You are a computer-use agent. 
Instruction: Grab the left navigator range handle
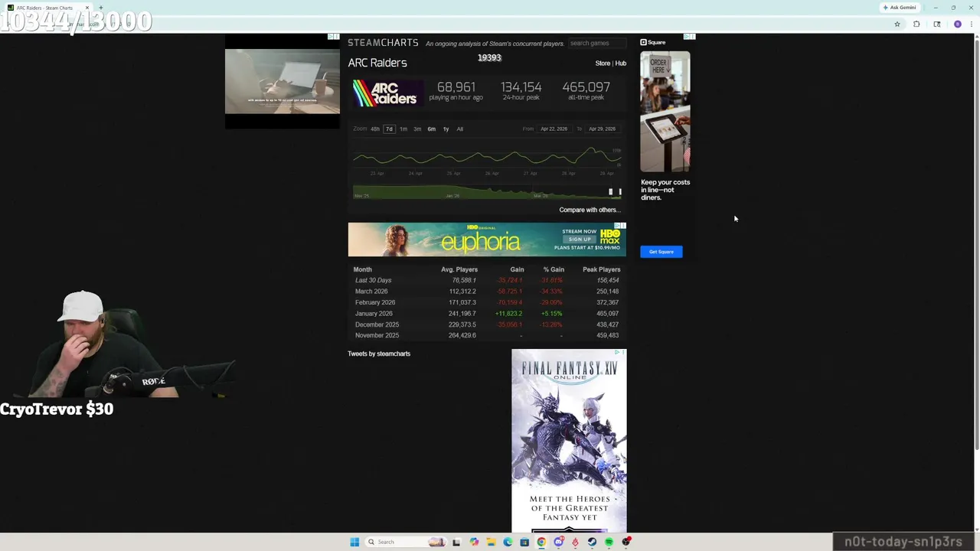[x=611, y=192]
